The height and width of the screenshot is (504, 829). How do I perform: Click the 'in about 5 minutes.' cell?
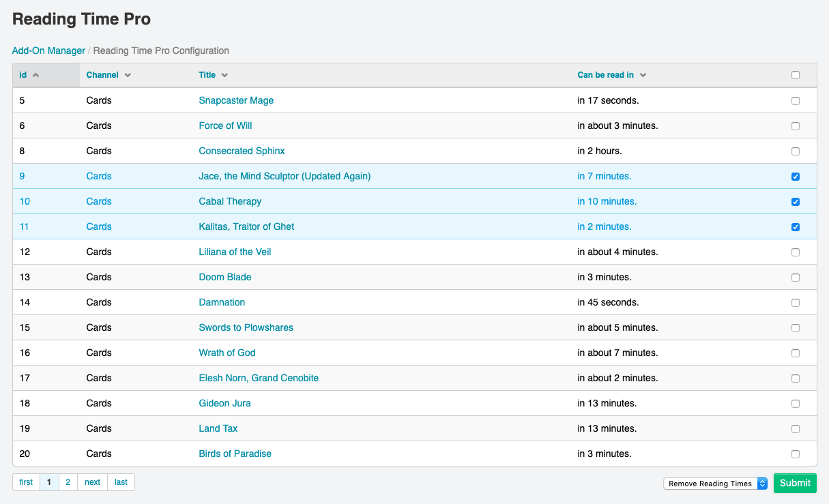tap(617, 327)
